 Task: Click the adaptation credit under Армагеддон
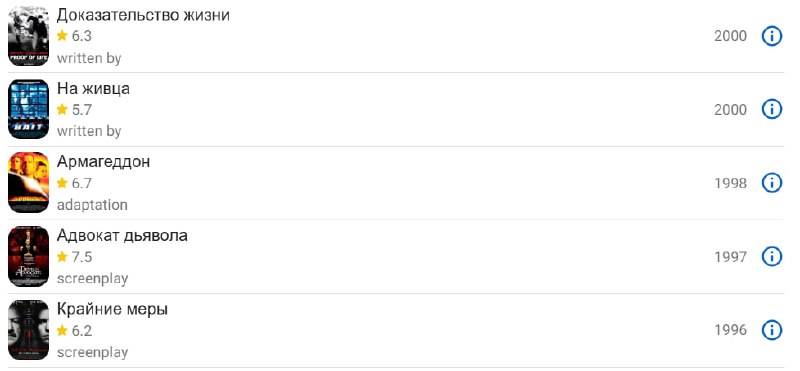[92, 205]
